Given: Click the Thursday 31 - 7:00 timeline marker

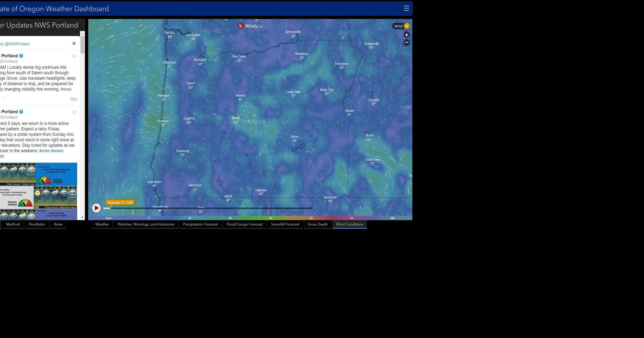Looking at the screenshot, I should [x=120, y=202].
